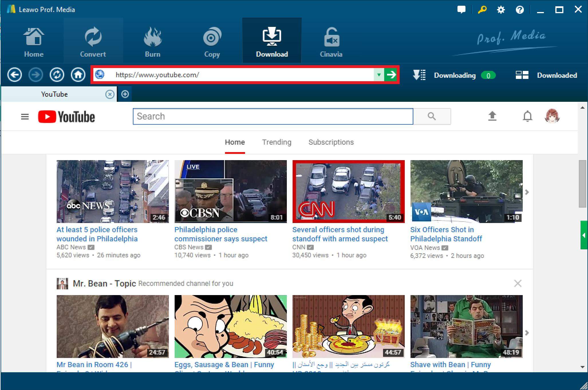
Task: Open the URL bar history dropdown
Action: (x=379, y=75)
